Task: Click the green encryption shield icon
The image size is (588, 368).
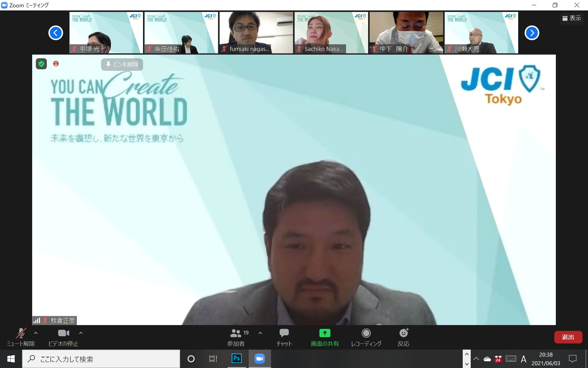Action: click(41, 64)
